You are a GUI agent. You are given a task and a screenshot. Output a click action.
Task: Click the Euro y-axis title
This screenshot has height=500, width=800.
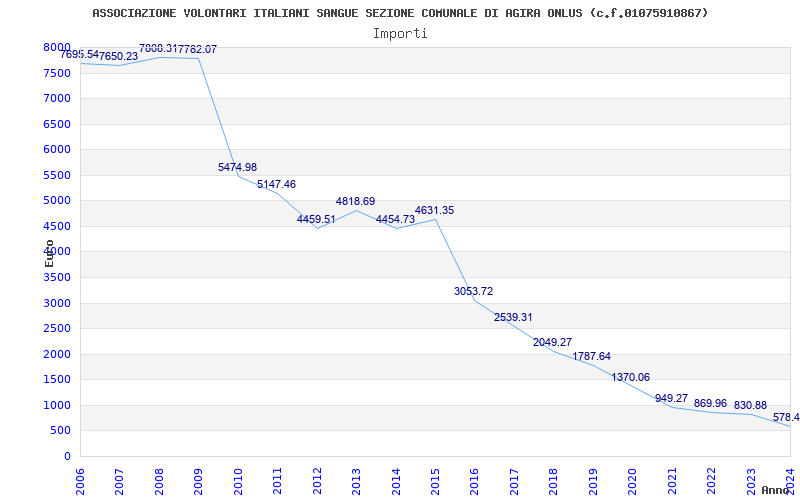click(49, 253)
